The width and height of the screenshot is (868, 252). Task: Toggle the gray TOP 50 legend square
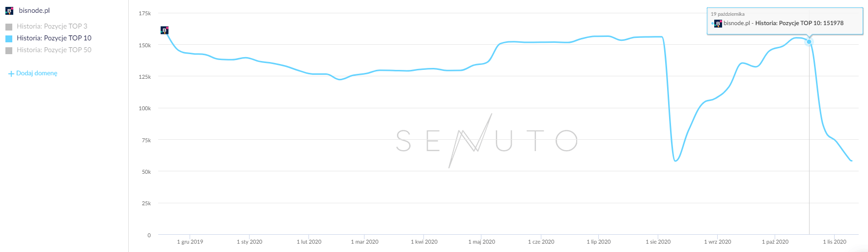pyautogui.click(x=9, y=50)
